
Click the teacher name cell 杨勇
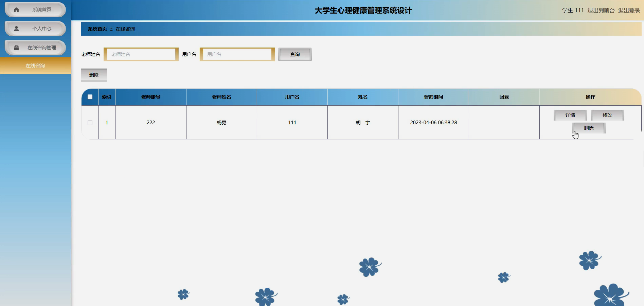click(x=221, y=123)
